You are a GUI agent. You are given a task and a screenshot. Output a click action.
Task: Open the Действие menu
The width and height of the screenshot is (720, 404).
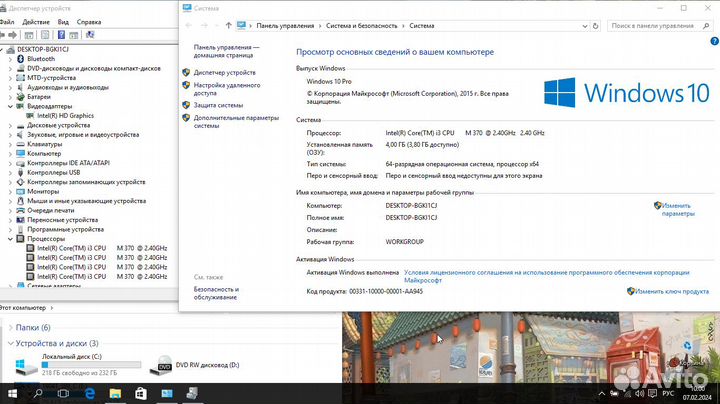(36, 22)
